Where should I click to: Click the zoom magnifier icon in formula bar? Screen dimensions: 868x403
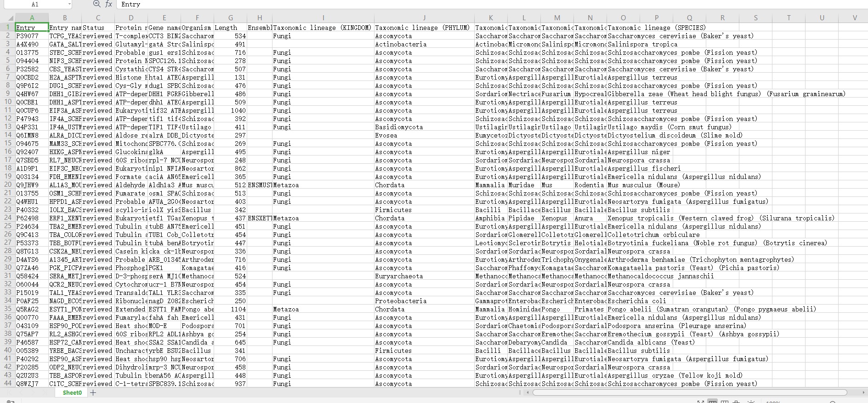pyautogui.click(x=96, y=4)
